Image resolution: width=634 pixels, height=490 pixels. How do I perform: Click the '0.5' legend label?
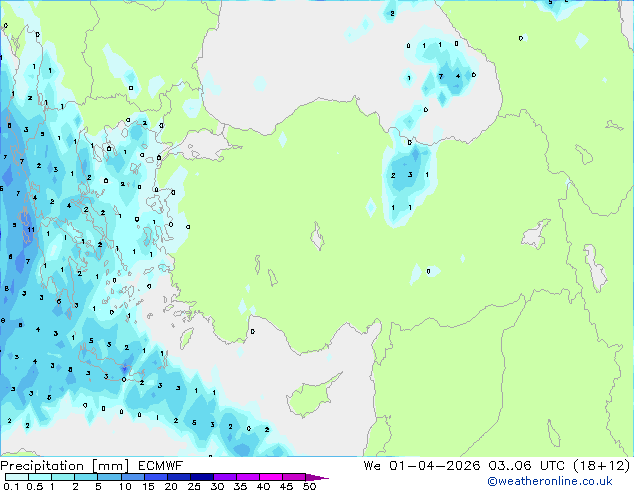[35, 486]
